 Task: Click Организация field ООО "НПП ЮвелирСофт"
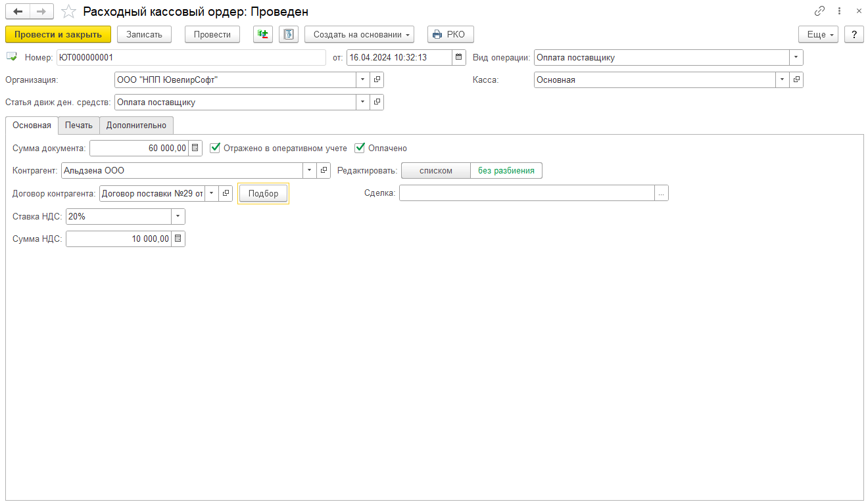click(x=236, y=80)
